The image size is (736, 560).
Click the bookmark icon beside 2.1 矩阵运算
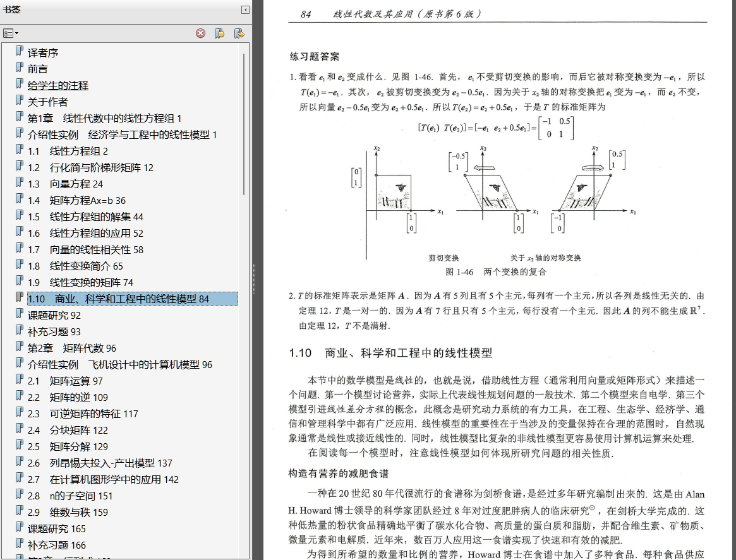coord(19,379)
